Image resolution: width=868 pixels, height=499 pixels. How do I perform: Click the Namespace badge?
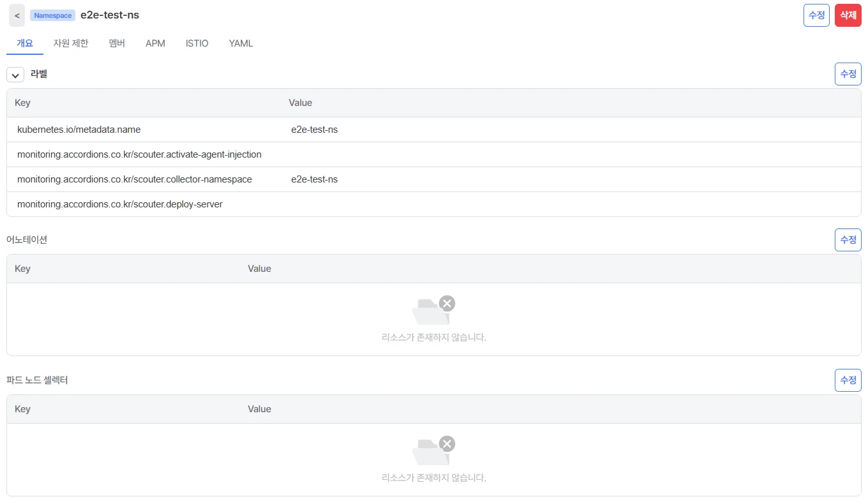[53, 15]
